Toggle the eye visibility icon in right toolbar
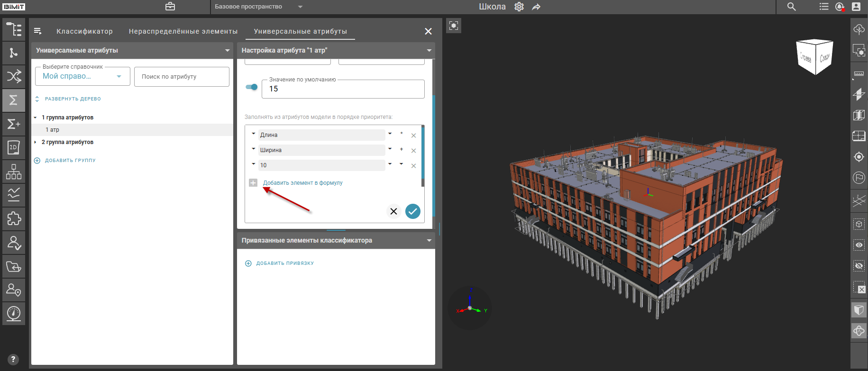Image resolution: width=868 pixels, height=371 pixels. coord(859,245)
